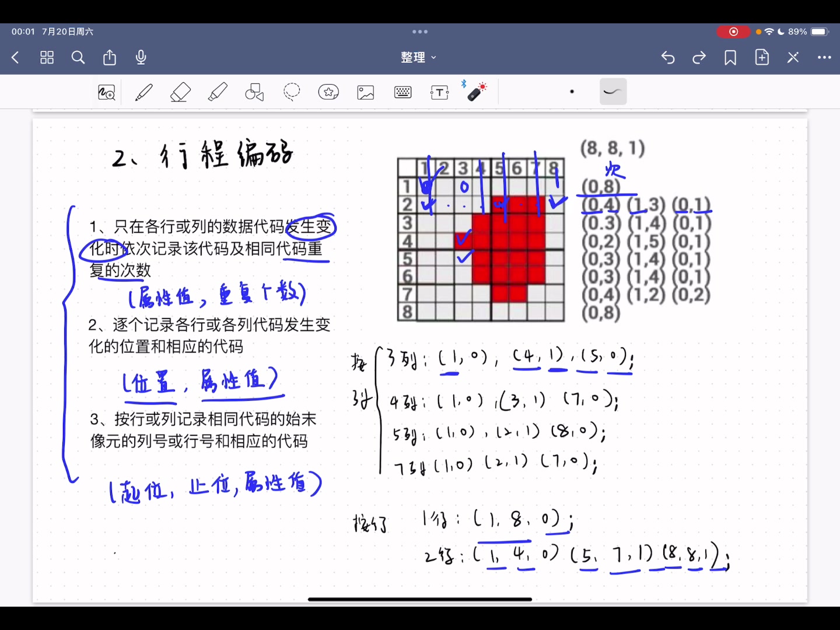840x630 pixels.
Task: Bookmark the current page
Action: 730,57
